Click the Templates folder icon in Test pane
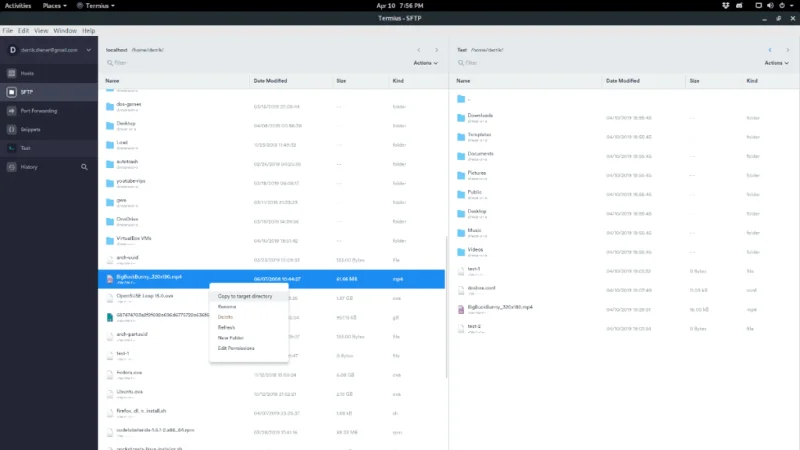 [x=461, y=137]
